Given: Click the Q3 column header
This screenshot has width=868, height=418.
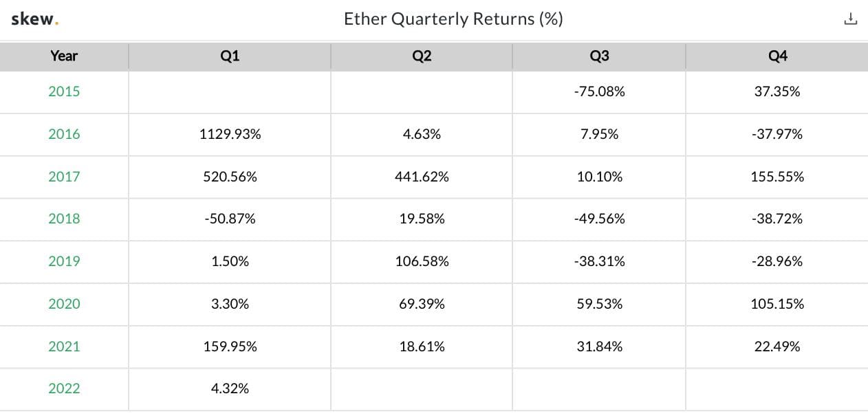Looking at the screenshot, I should tap(599, 56).
